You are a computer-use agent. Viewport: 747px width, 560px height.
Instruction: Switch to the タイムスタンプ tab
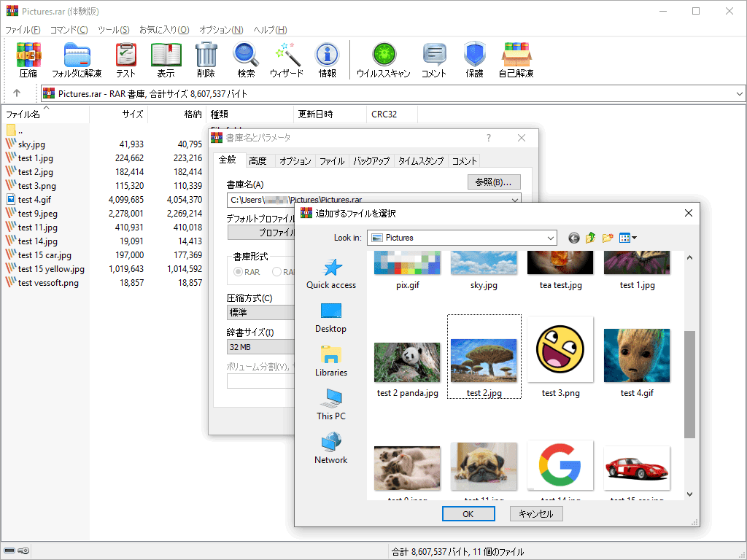[x=421, y=161]
